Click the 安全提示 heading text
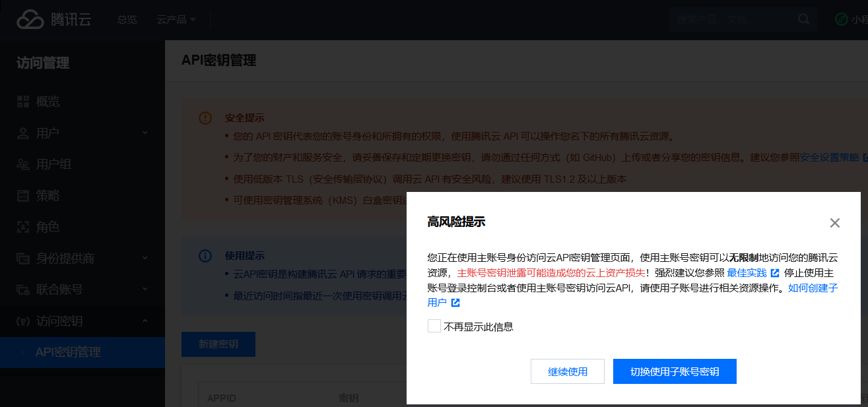Viewport: 868px width, 407px height. click(245, 118)
